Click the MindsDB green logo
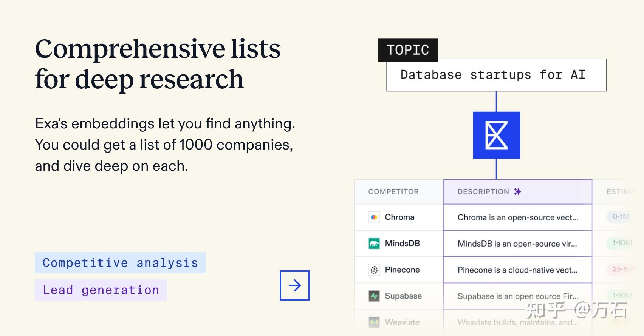Viewport: 644px width, 336px height. (x=374, y=244)
